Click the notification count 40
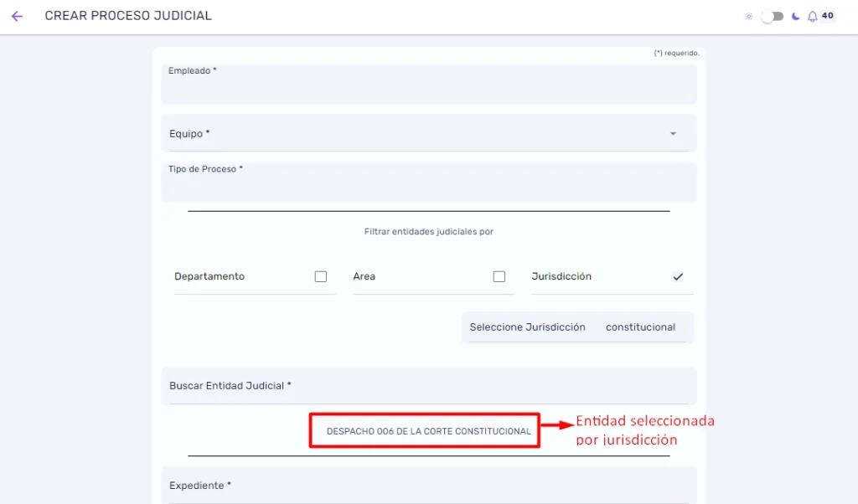 click(827, 16)
